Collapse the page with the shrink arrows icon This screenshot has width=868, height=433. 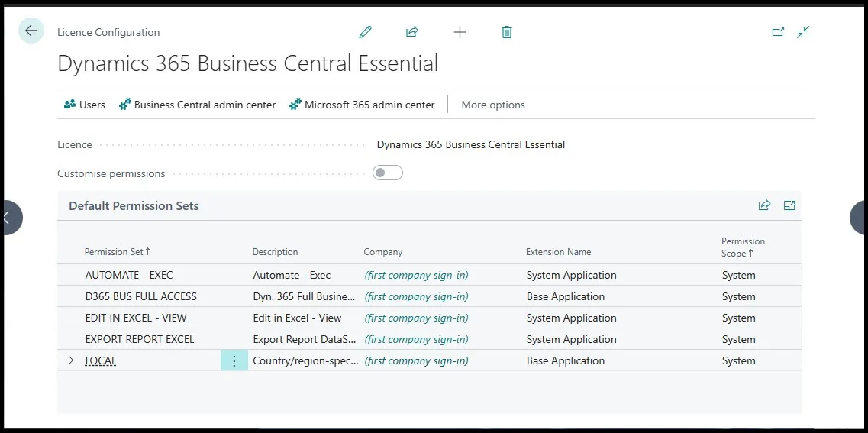pos(803,32)
